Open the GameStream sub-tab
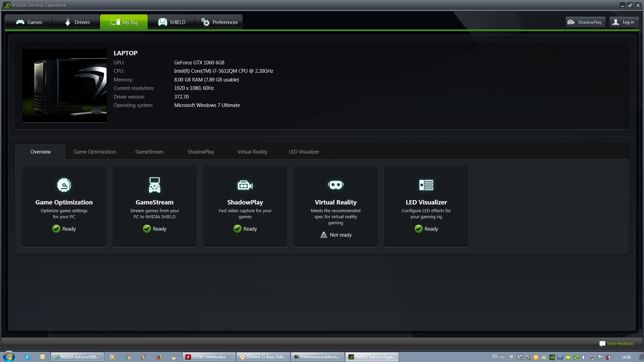 [x=149, y=152]
